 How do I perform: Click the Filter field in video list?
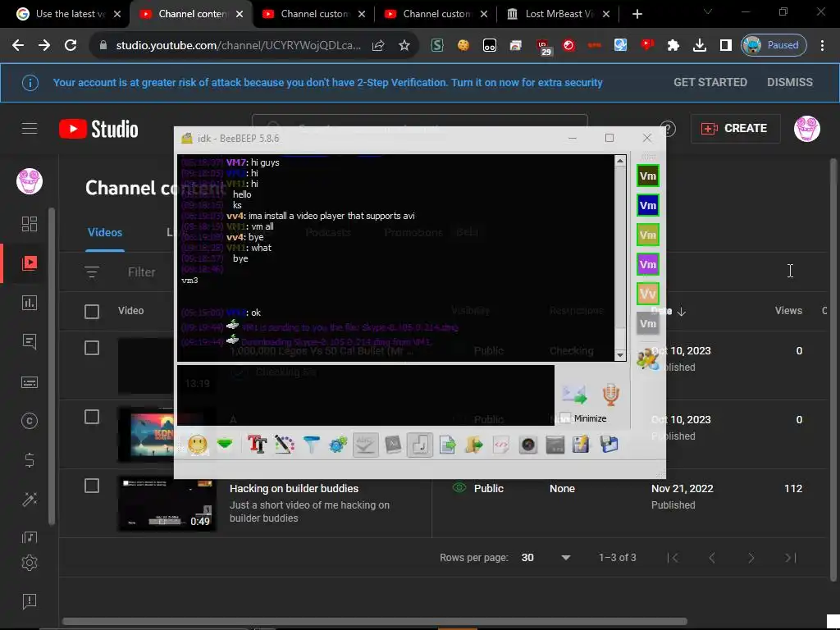pyautogui.click(x=141, y=272)
